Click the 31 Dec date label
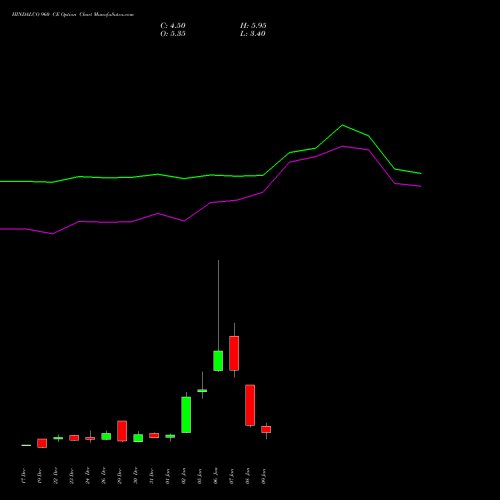Screen dimensions: 500x500 (152, 476)
